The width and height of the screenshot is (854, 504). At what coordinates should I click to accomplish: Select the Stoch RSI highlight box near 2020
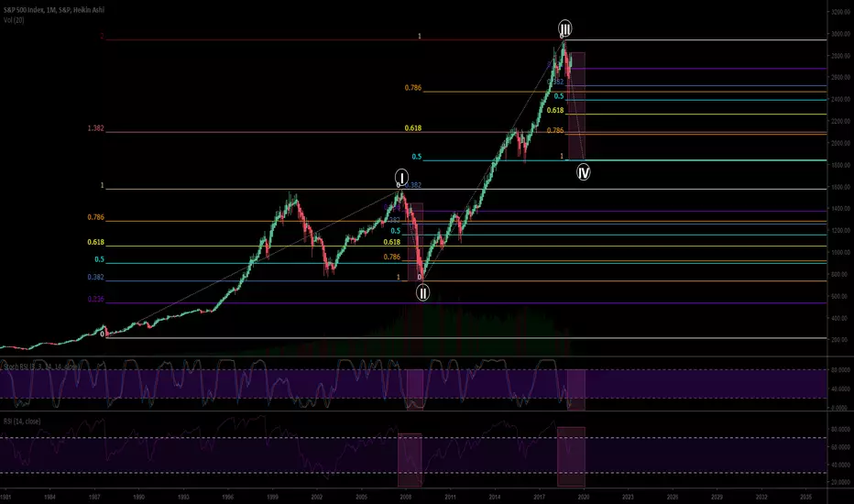pos(576,390)
